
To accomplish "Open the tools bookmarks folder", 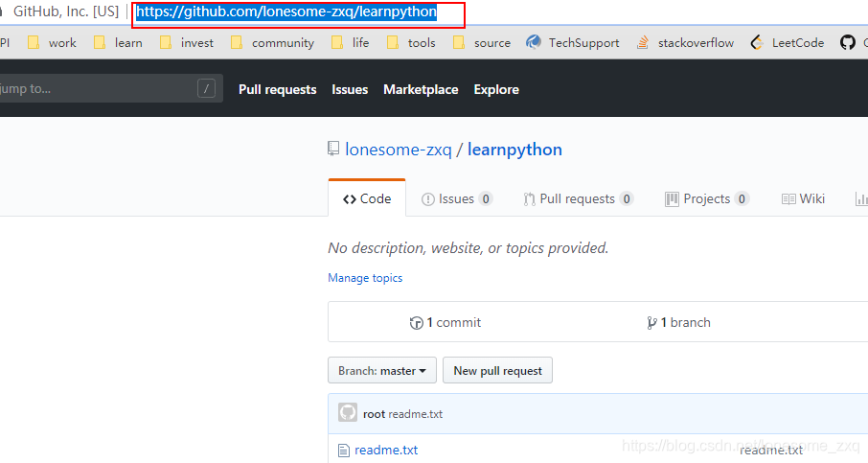I will (411, 42).
